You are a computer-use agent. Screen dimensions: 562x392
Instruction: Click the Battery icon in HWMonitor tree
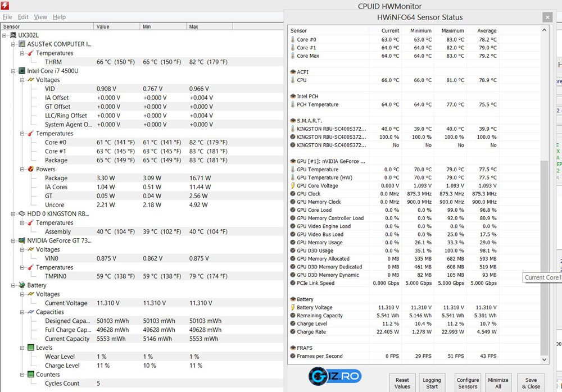coord(22,285)
